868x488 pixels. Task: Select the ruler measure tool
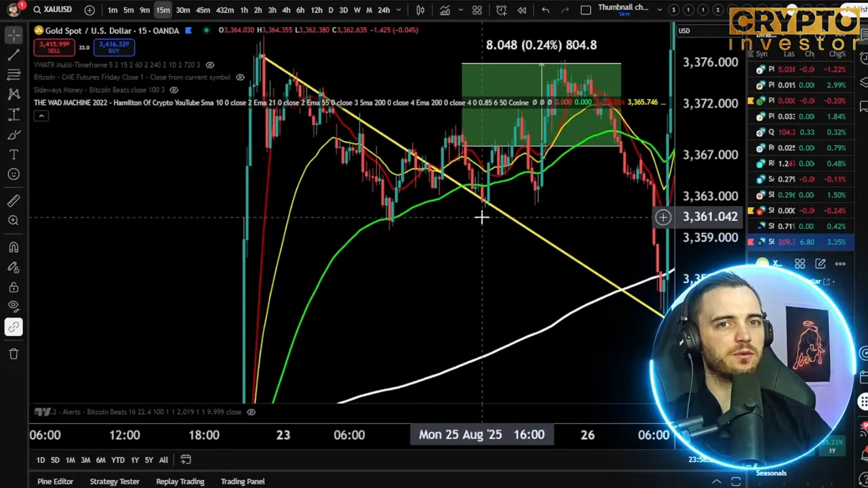tap(14, 201)
